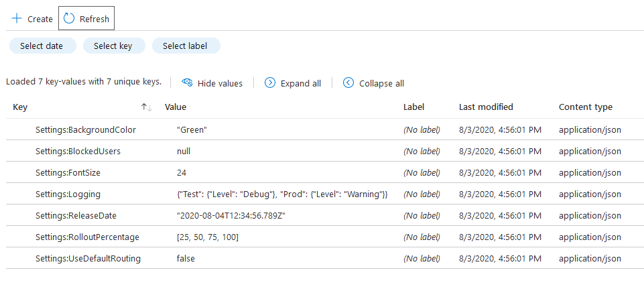The height and width of the screenshot is (293, 644).
Task: Click the Value column header
Action: point(176,107)
